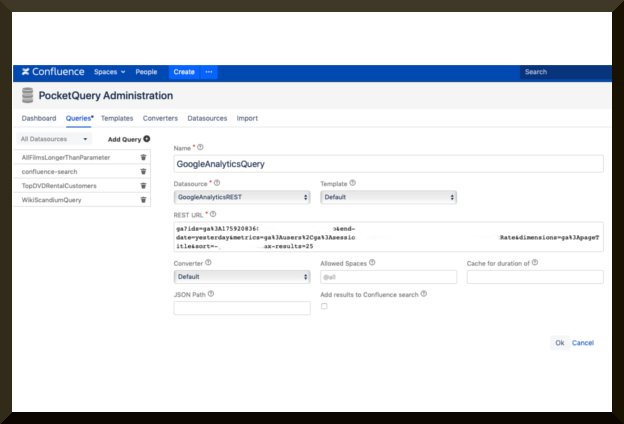
Task: Switch to the Converters tab
Action: (x=160, y=118)
